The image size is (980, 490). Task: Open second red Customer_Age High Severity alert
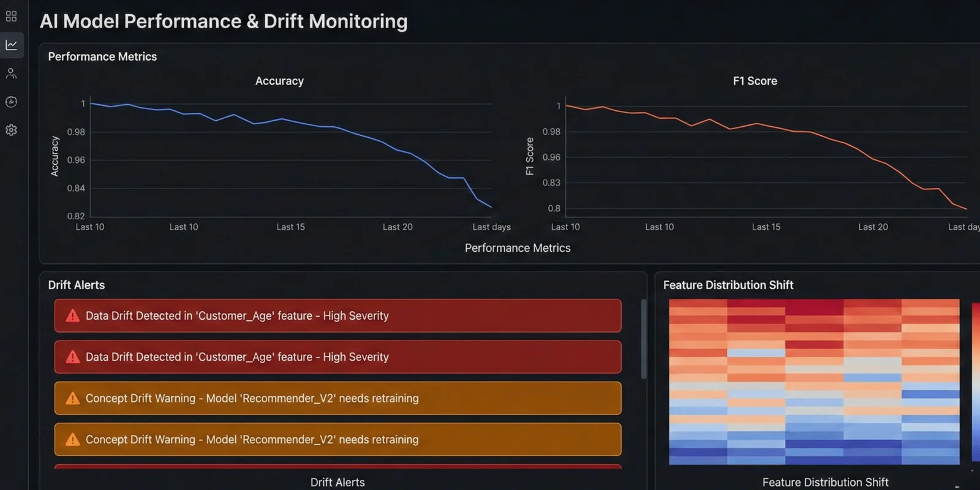[x=337, y=357]
